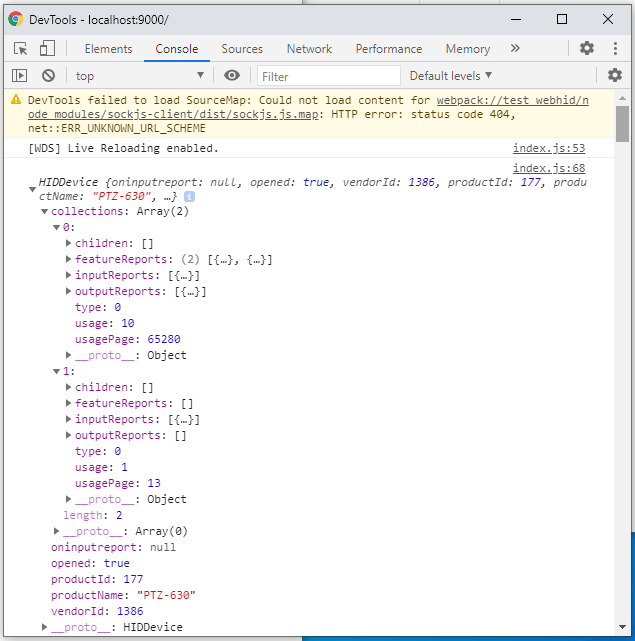635x641 pixels.
Task: Open index.js:53 source link
Action: pos(549,148)
